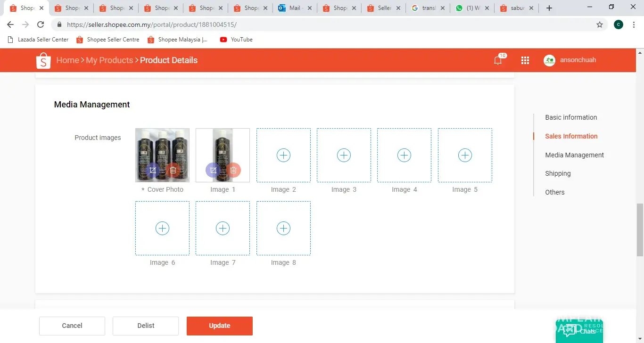Add a photo to Image 2 slot
The image size is (644, 343).
pos(283,155)
